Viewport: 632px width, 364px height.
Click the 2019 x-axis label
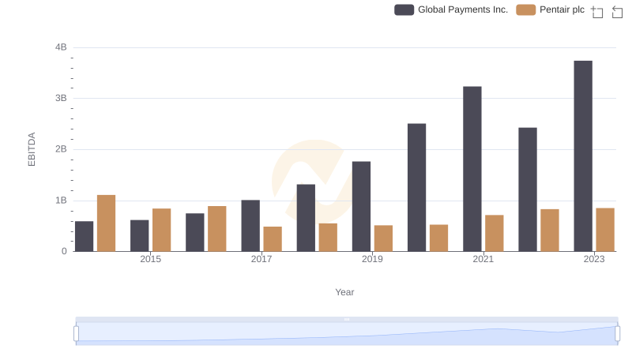(372, 259)
